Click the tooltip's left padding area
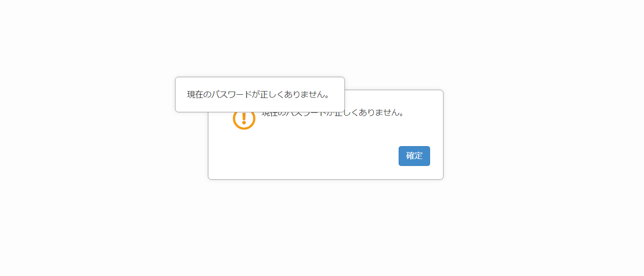Screen dimensions: 644x276 (x=181, y=94)
